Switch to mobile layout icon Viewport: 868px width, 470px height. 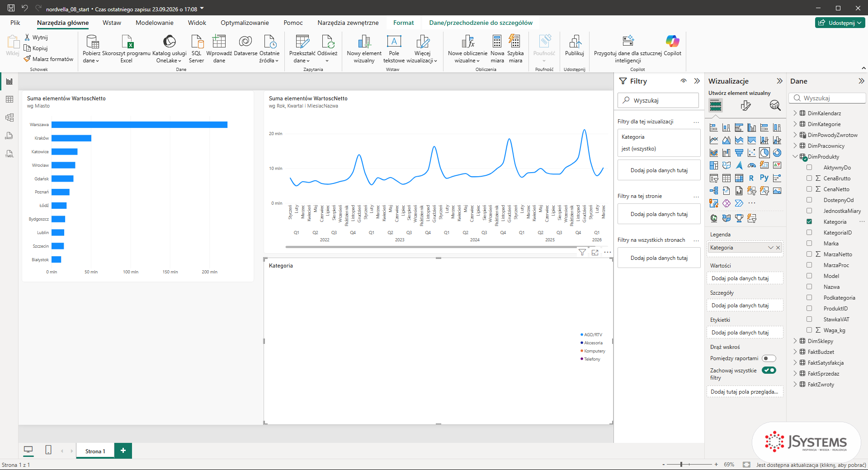pos(48,450)
